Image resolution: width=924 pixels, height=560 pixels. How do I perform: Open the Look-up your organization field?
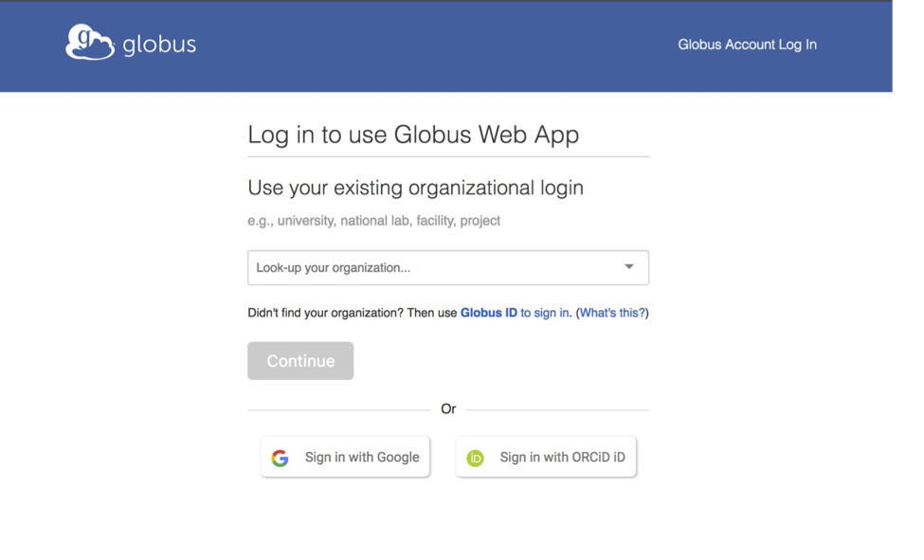(x=448, y=267)
